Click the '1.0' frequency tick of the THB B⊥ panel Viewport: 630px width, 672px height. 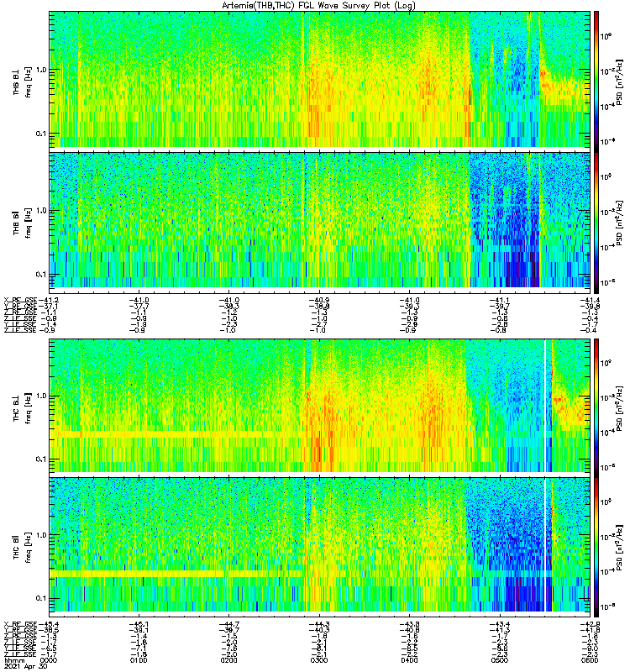[41, 70]
